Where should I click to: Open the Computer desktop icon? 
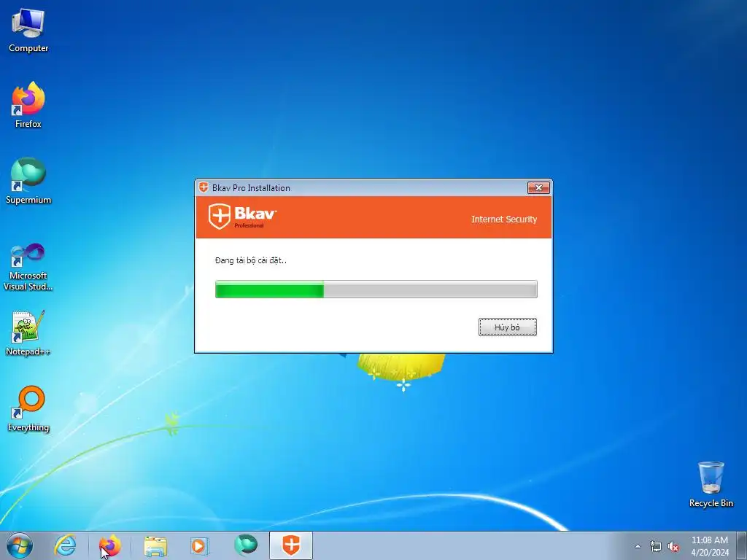point(28,31)
